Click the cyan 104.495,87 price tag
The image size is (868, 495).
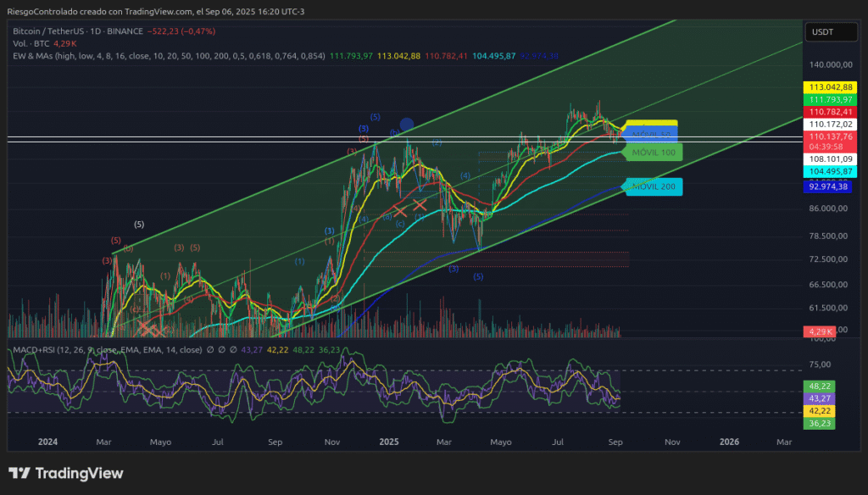[830, 171]
